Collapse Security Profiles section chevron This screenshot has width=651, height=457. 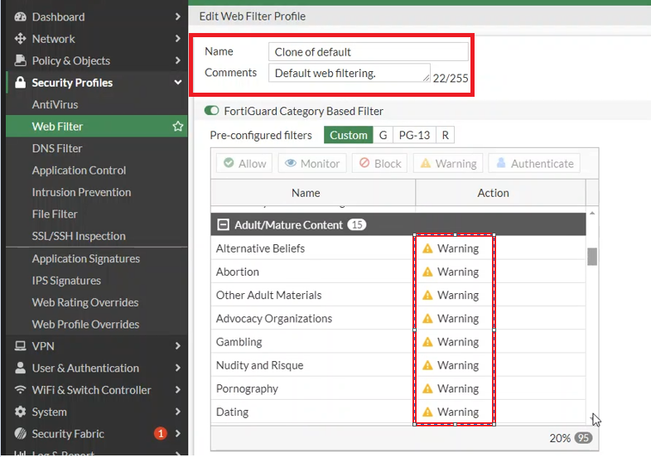pyautogui.click(x=178, y=82)
